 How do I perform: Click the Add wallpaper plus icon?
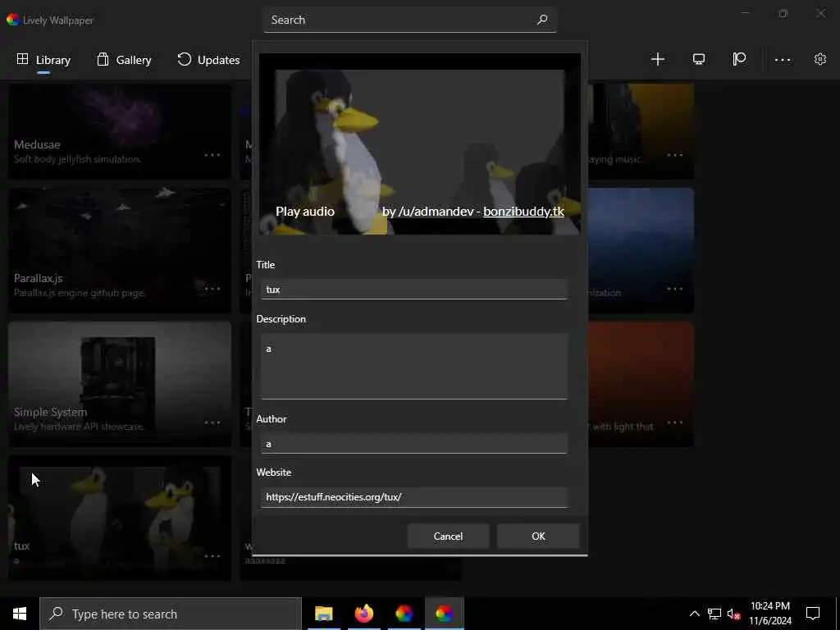click(657, 59)
